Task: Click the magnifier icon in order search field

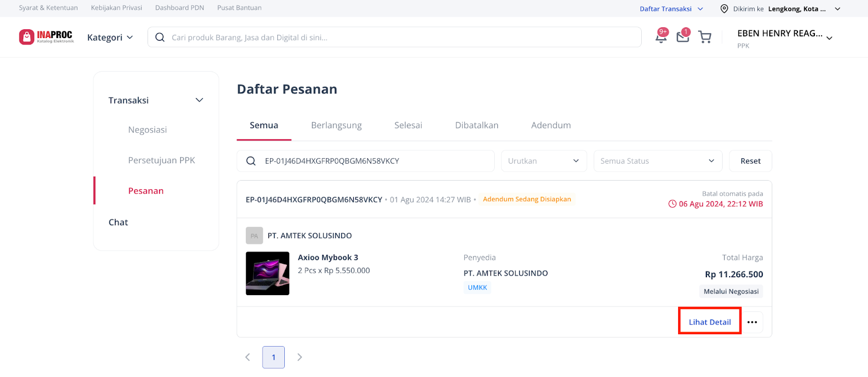Action: click(251, 161)
